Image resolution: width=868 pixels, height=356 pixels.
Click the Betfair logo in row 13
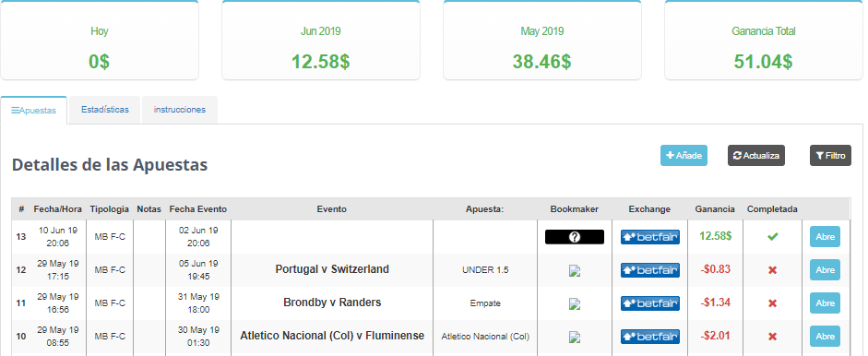click(650, 237)
